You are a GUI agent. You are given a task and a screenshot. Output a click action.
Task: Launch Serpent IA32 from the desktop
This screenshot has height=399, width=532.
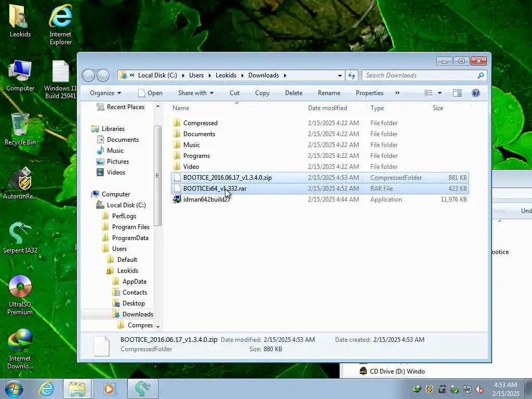tap(20, 237)
